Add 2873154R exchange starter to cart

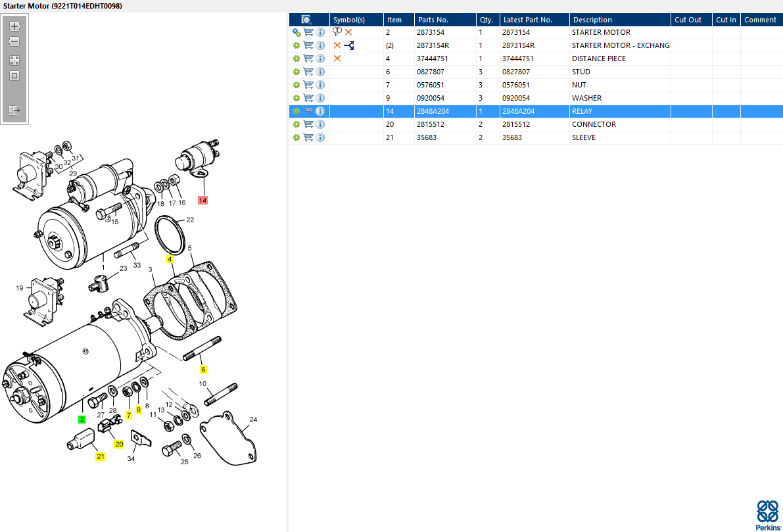(308, 45)
